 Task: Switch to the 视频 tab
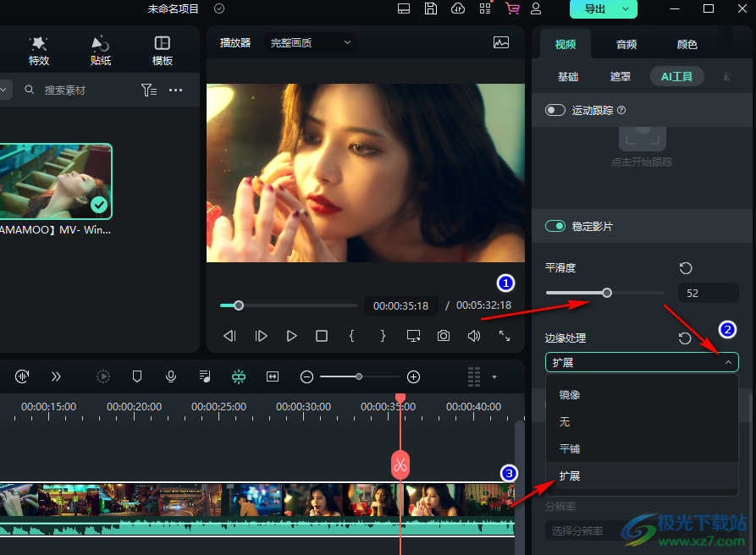pyautogui.click(x=565, y=44)
